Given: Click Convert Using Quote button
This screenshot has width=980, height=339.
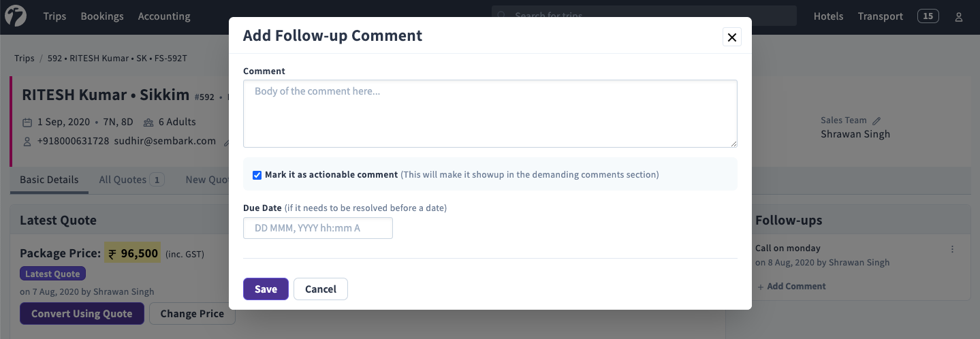Looking at the screenshot, I should click(82, 314).
